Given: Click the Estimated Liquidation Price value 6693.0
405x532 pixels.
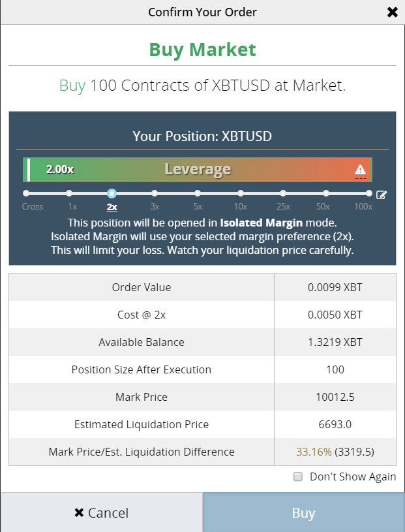Looking at the screenshot, I should tap(335, 424).
